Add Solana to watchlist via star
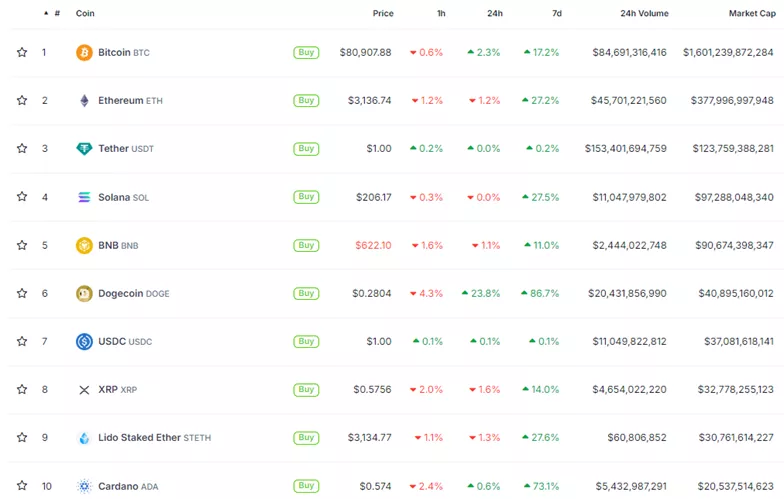This screenshot has height=499, width=784. coord(22,196)
